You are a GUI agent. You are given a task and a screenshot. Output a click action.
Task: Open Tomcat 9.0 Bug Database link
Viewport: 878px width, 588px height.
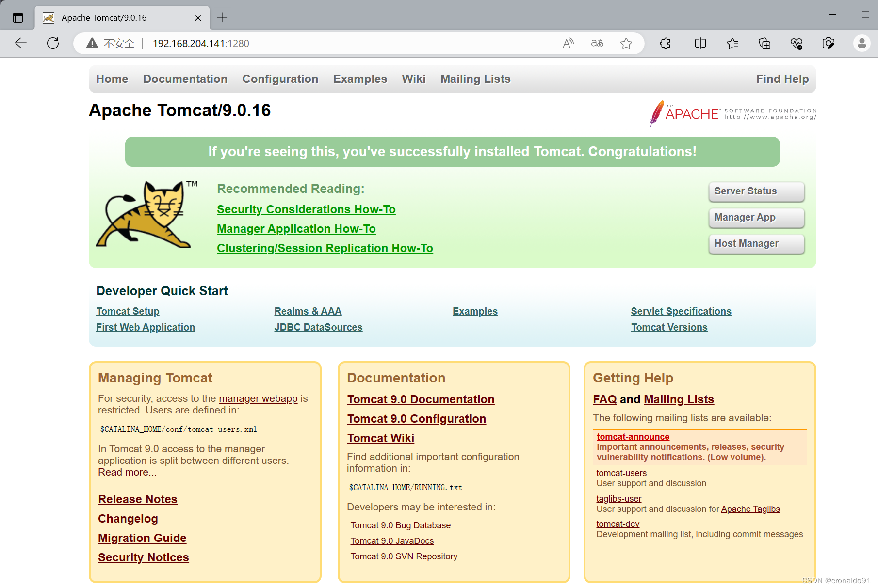tap(401, 525)
